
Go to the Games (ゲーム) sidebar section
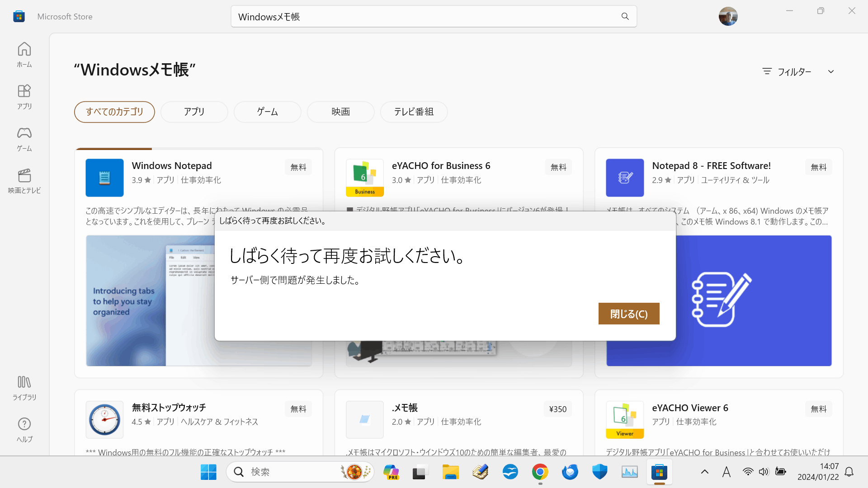pos(24,138)
